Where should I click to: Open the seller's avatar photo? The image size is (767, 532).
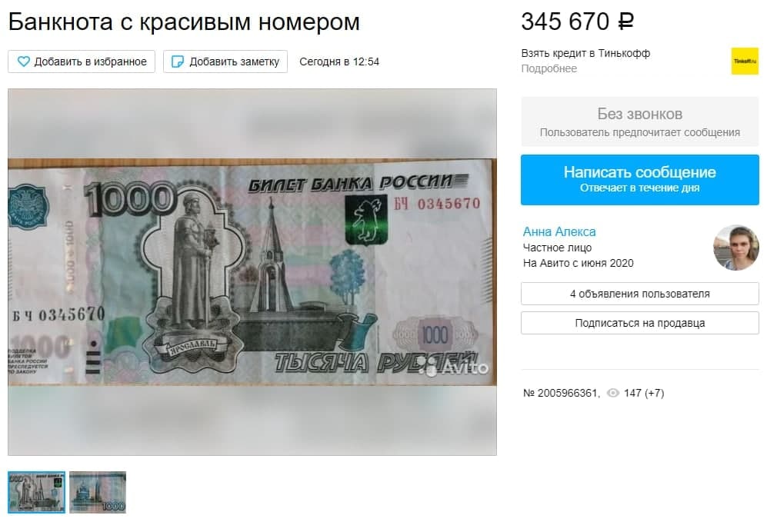click(735, 248)
